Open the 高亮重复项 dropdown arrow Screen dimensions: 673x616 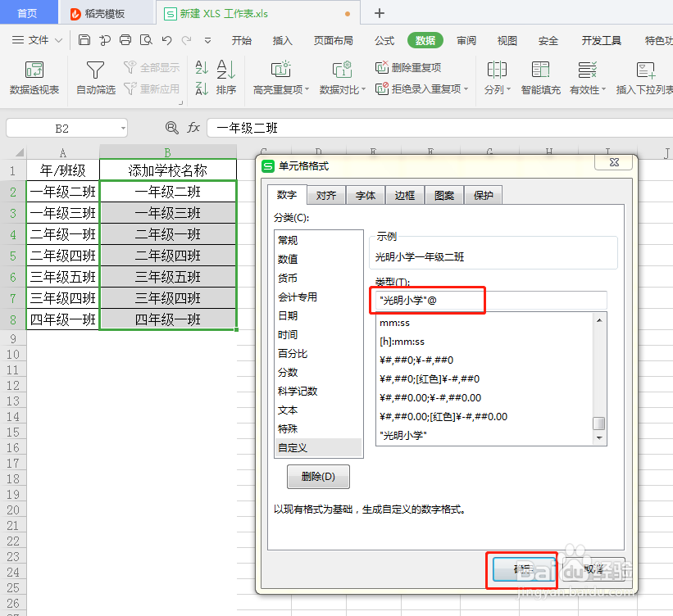click(307, 88)
